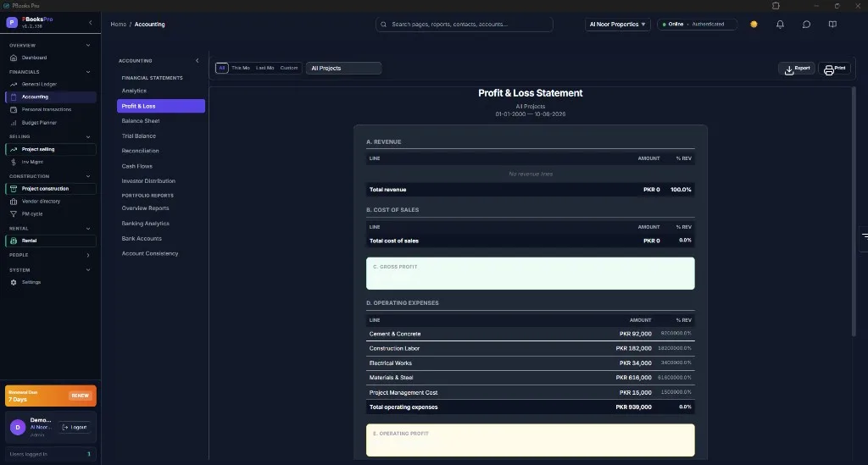Screen dimensions: 868x465
Task: Click the General Ledger chart icon
Action: tap(14, 84)
